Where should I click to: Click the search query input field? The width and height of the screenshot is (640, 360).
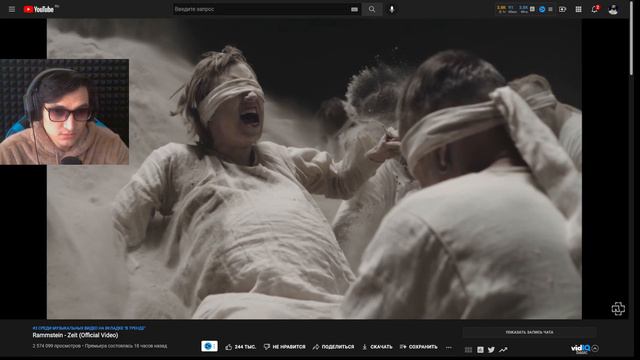260,9
